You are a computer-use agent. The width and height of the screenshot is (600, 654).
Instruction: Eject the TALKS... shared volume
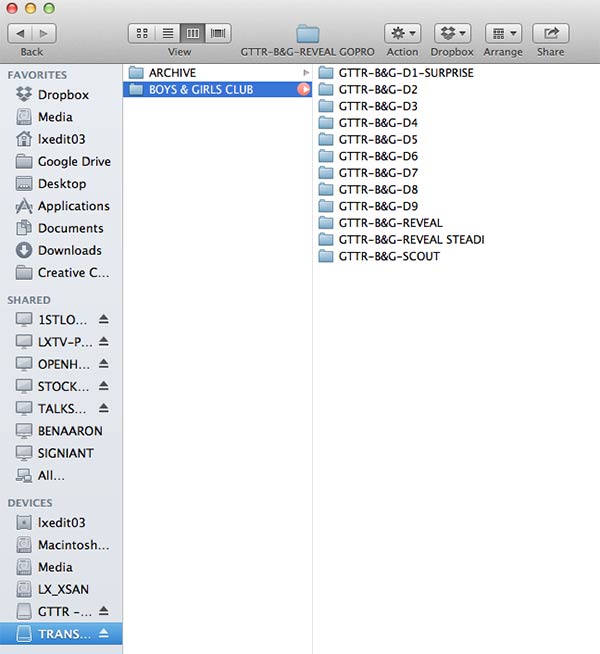pyautogui.click(x=104, y=408)
